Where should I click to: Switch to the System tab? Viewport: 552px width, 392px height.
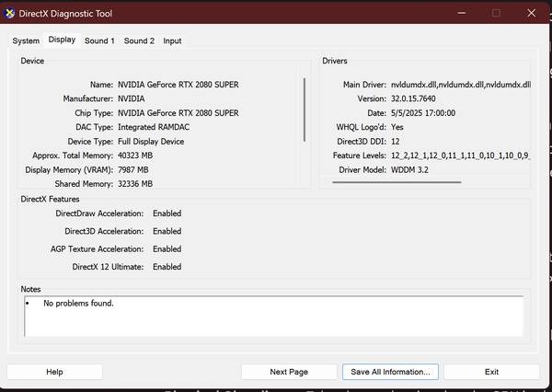click(x=26, y=40)
